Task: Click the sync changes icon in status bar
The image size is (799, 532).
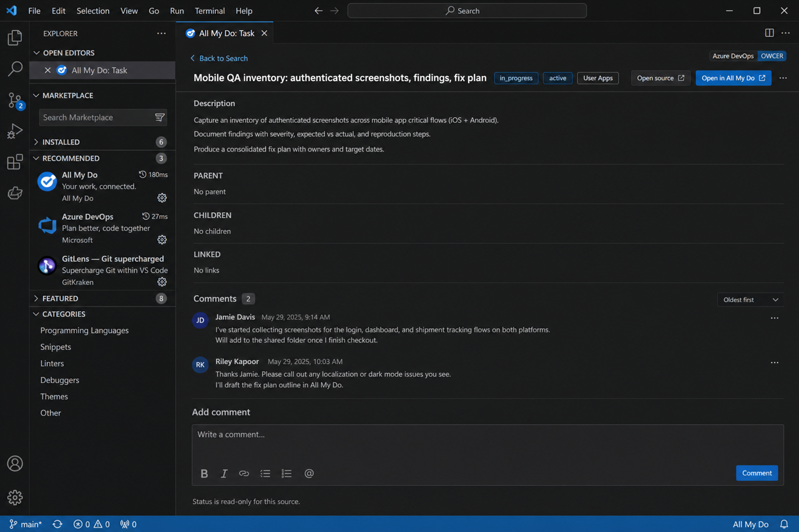Action: [x=57, y=525]
